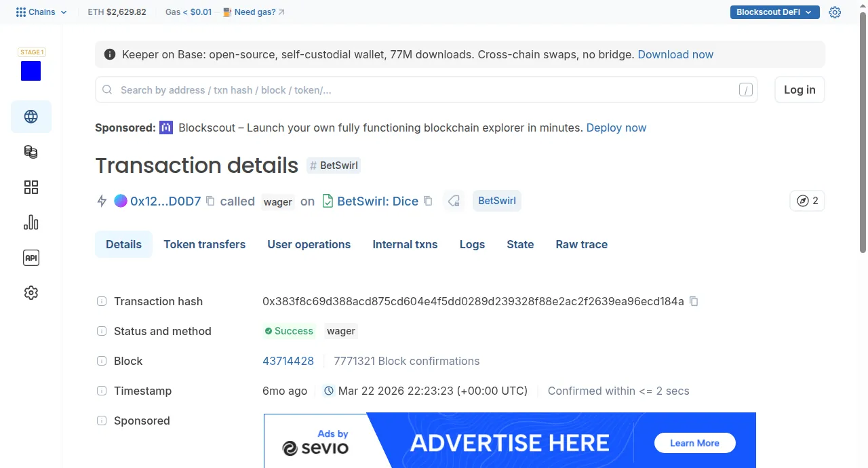Switch to the Token transfers tab

click(x=205, y=244)
